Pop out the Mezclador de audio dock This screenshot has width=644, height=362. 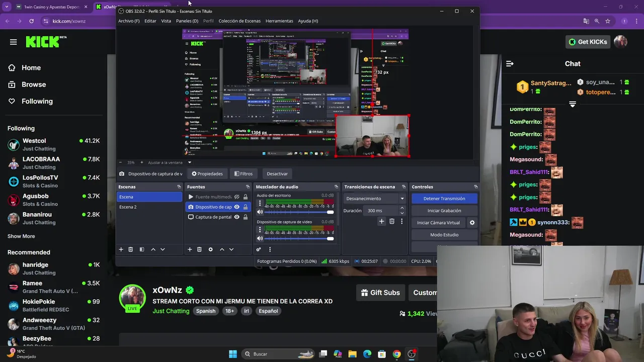[x=336, y=187]
